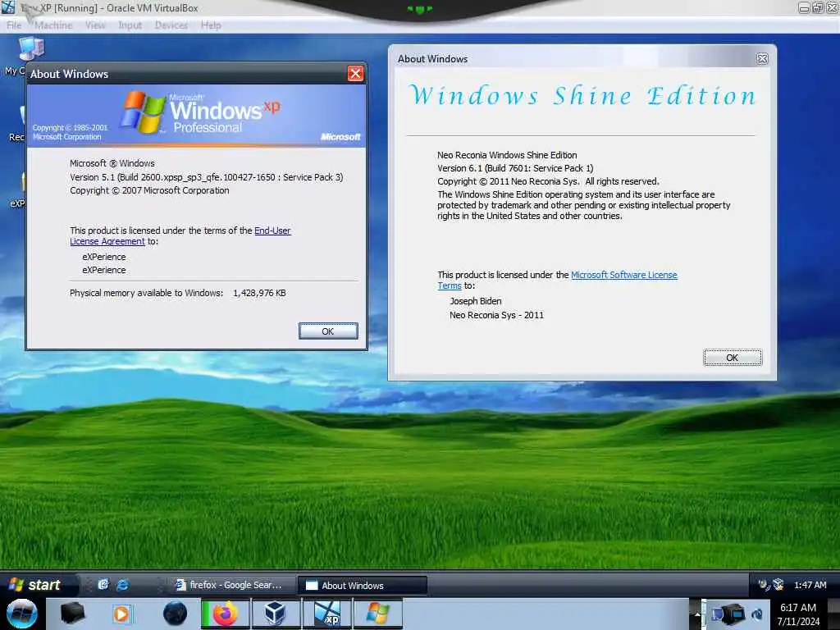Click the VirtualBox guest additions tray icon
This screenshot has height=630, width=840.
tap(778, 584)
